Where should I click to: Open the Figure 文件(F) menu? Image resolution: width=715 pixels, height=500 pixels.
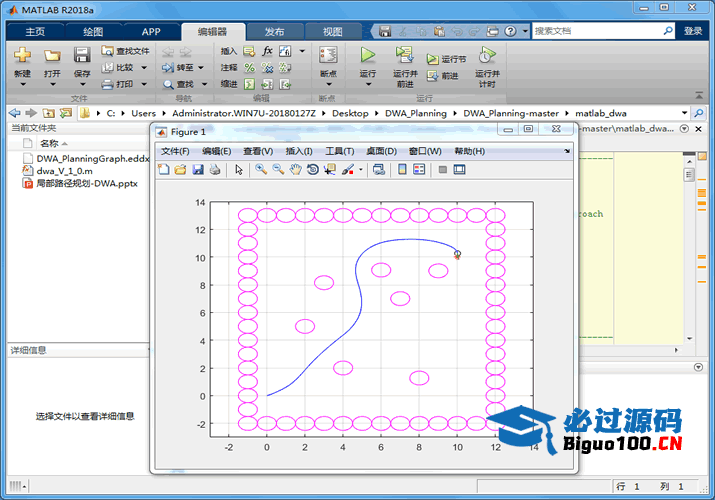[175, 151]
